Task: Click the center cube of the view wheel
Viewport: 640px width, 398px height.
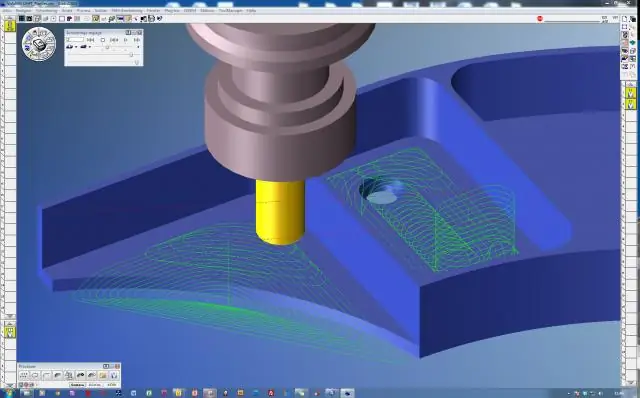Action: tap(39, 44)
